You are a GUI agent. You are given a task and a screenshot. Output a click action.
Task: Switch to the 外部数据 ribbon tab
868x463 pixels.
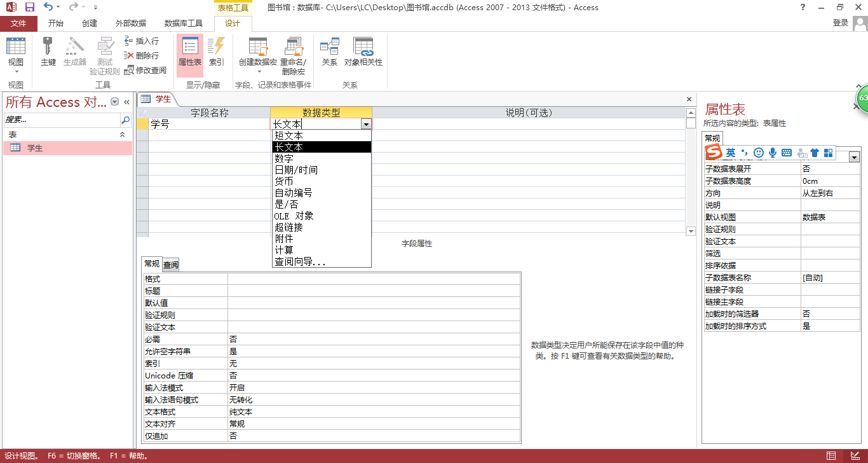pos(131,24)
